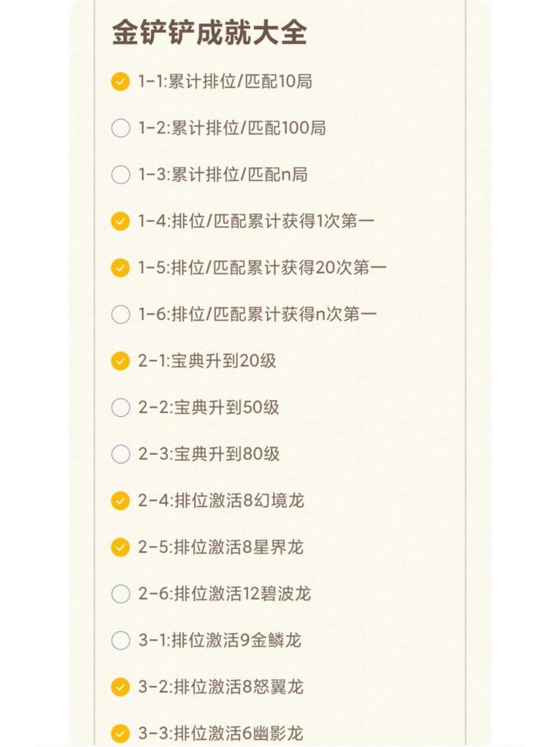Mark 1-6 获得n次第一 as done
The width and height of the screenshot is (560, 747).
tap(120, 314)
